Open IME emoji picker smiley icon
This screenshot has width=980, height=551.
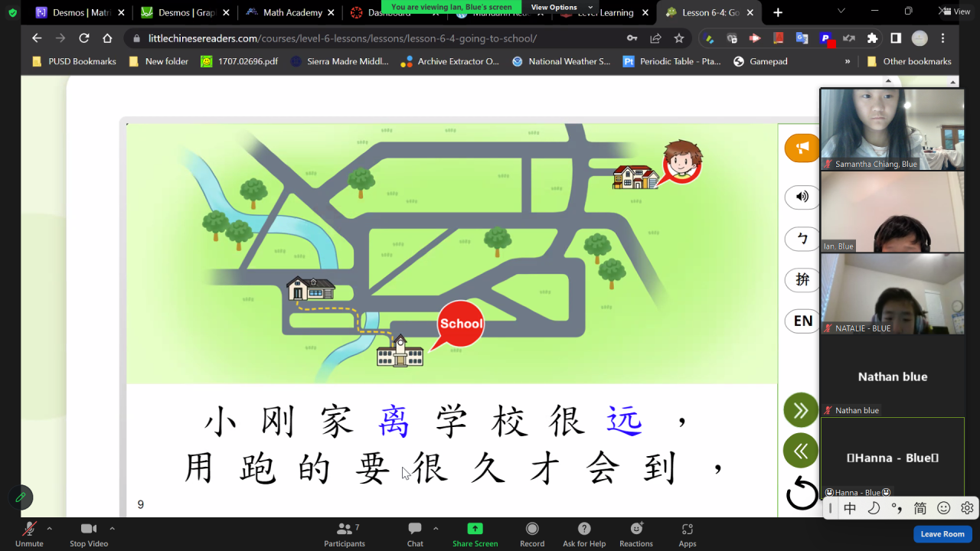(x=944, y=508)
